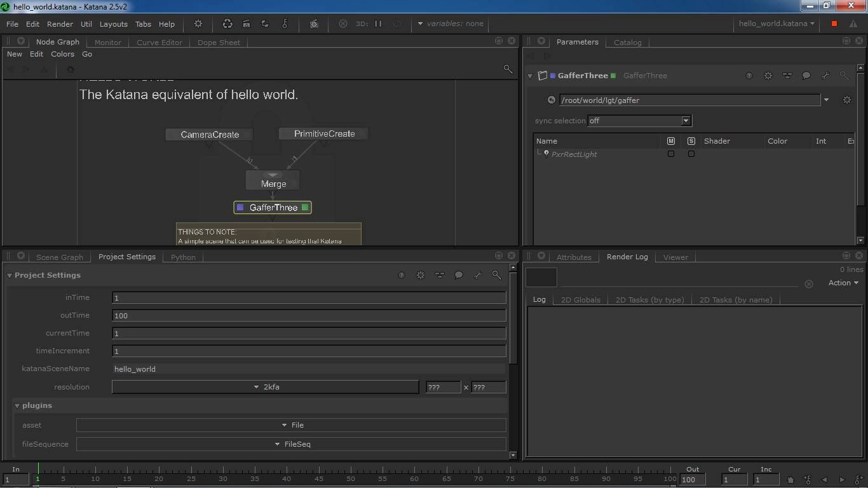
Task: Play forward with the timeline right arrow
Action: [842, 480]
